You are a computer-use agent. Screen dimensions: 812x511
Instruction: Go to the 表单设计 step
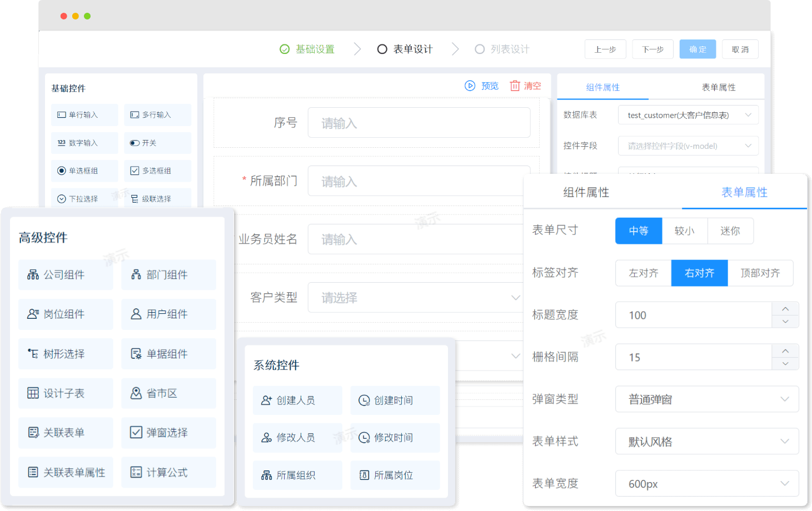click(x=405, y=49)
